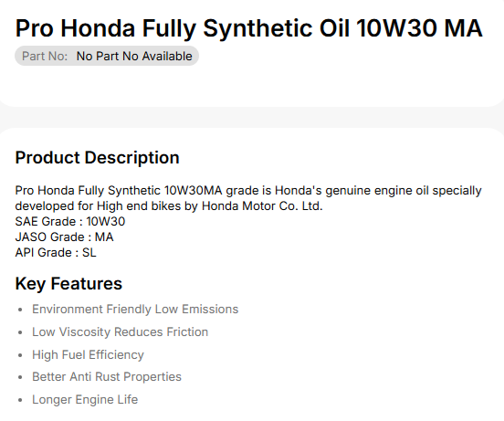Click the Product Description heading
Image resolution: width=504 pixels, height=421 pixels.
click(97, 158)
